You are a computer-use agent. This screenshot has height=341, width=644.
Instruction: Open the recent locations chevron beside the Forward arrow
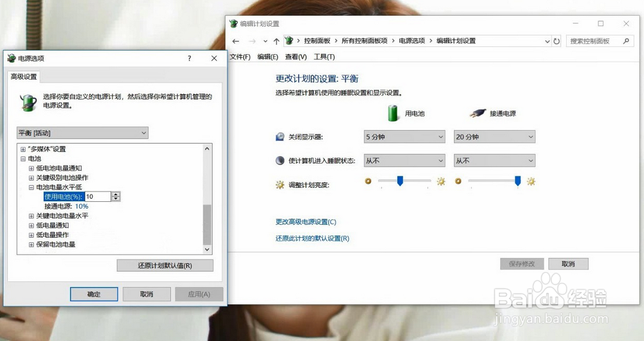tap(265, 41)
